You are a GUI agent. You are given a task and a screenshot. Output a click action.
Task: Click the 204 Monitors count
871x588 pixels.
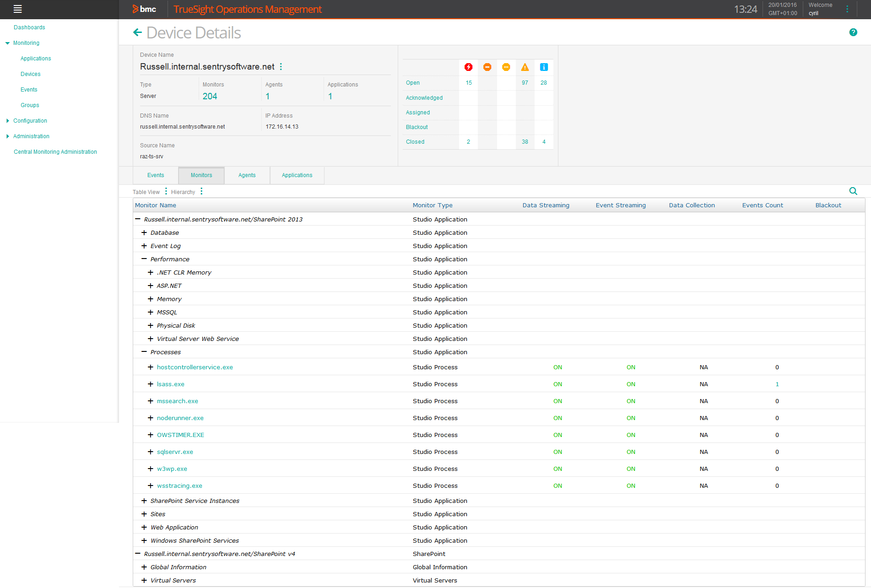pyautogui.click(x=210, y=96)
